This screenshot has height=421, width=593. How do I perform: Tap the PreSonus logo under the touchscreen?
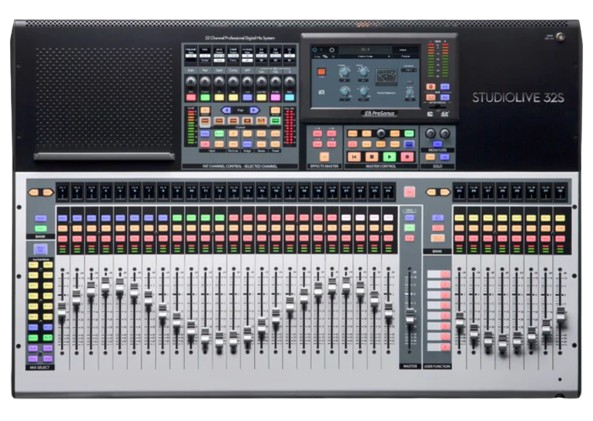click(x=379, y=113)
